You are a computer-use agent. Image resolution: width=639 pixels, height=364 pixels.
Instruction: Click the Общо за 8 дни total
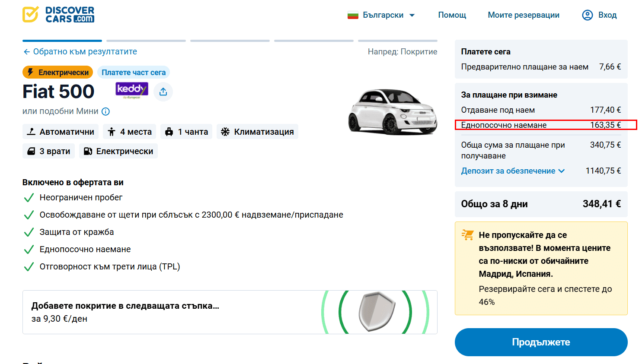click(541, 204)
